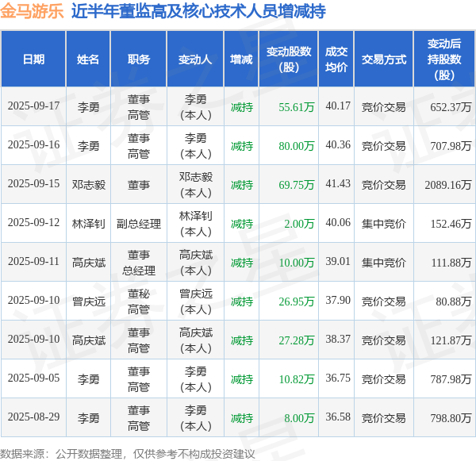Click 李勇 name in the 2025-09-17 row
The width and height of the screenshot is (476, 461).
click(88, 107)
